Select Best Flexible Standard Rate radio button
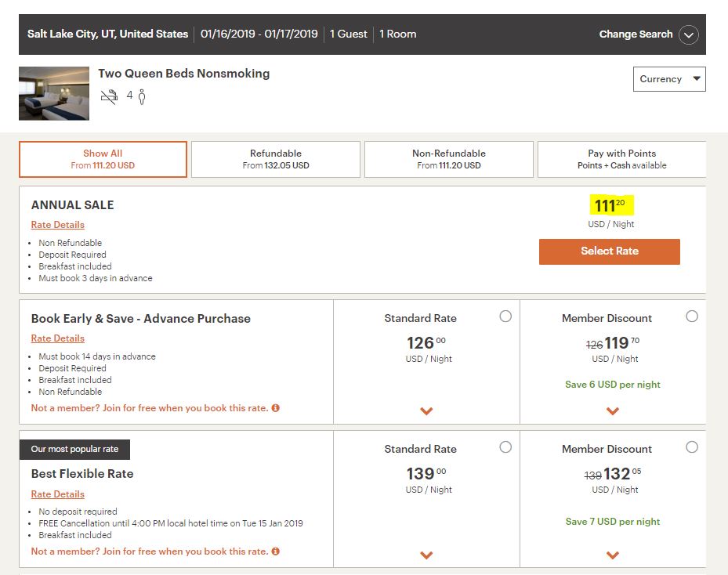This screenshot has height=575, width=728. coord(505,447)
